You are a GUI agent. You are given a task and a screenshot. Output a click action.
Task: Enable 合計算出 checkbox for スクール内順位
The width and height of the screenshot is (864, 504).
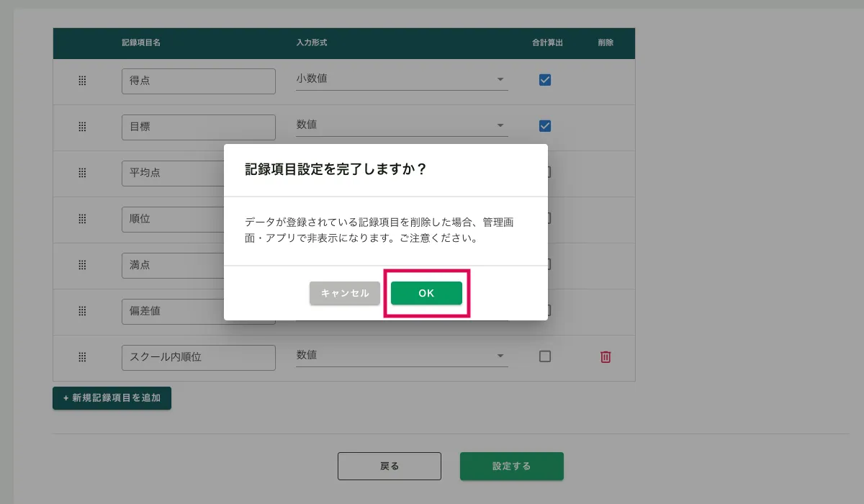pos(545,356)
